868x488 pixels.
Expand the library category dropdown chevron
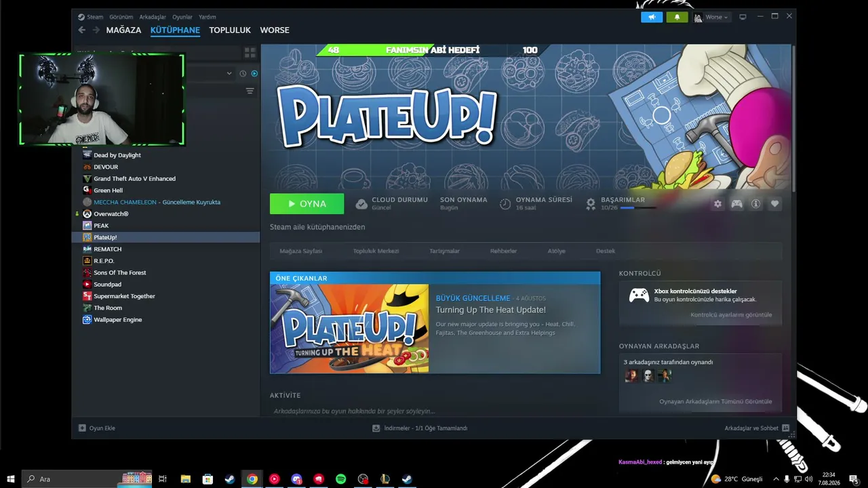(x=229, y=73)
